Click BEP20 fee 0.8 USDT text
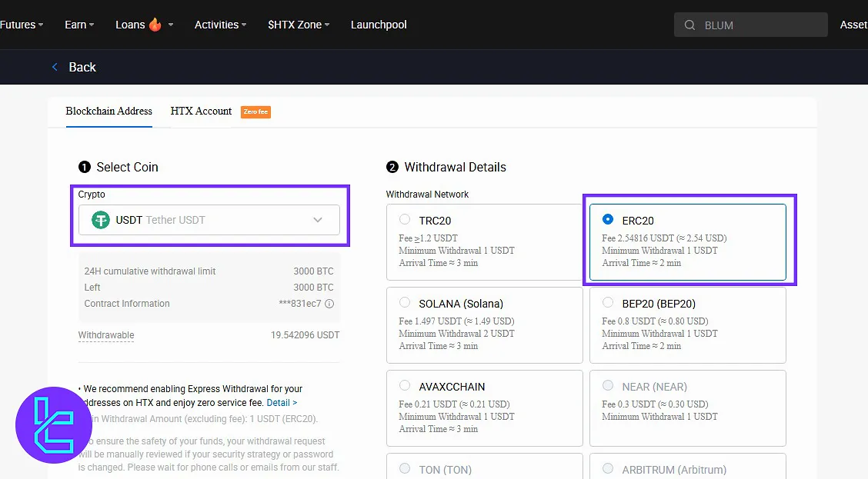Screen dimensions: 868x479 655,321
